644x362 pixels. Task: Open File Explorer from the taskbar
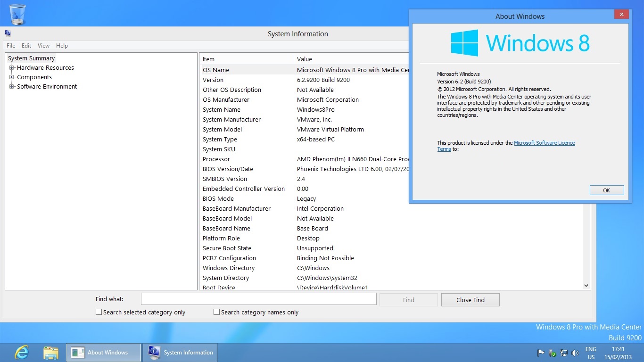point(50,353)
